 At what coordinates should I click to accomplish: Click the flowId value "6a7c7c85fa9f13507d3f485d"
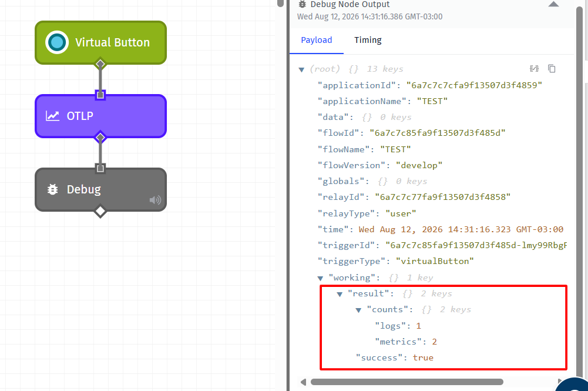(438, 133)
